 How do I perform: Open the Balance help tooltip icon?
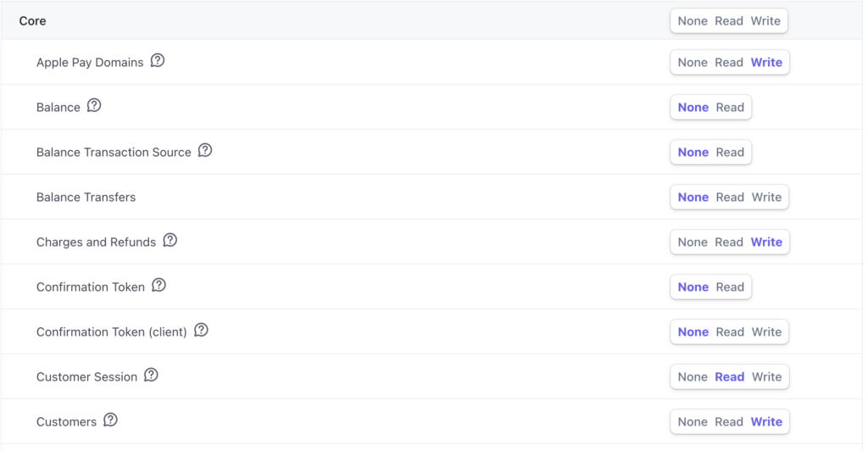pyautogui.click(x=94, y=106)
